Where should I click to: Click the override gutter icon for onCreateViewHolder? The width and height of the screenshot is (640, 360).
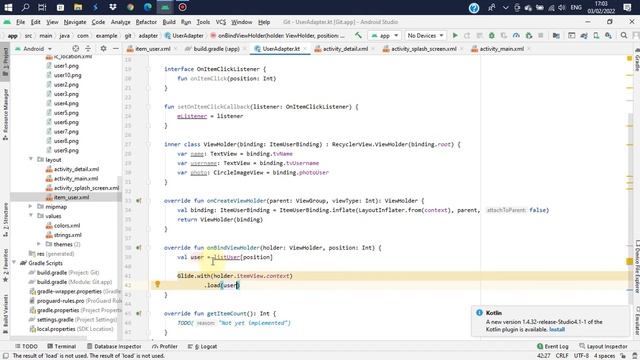pyautogui.click(x=139, y=201)
